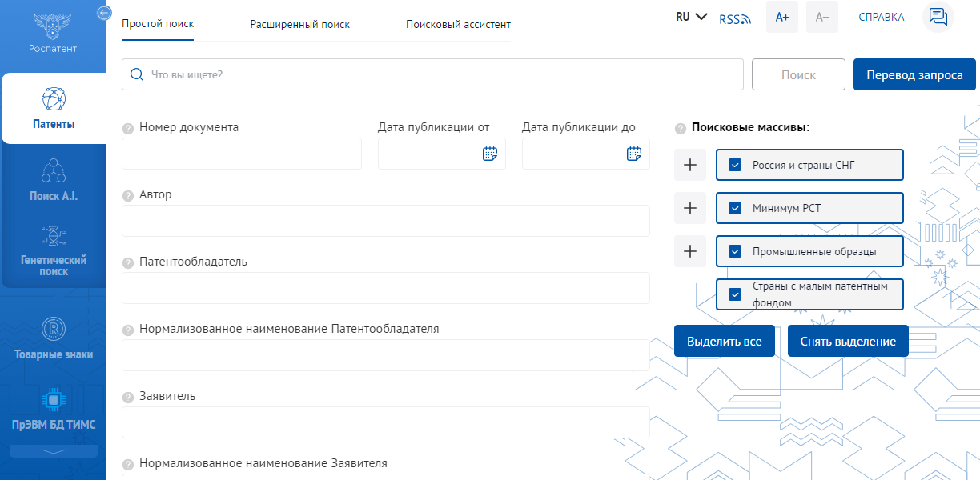Open the calendar for Дата публикации до
The image size is (980, 480).
[x=634, y=154]
